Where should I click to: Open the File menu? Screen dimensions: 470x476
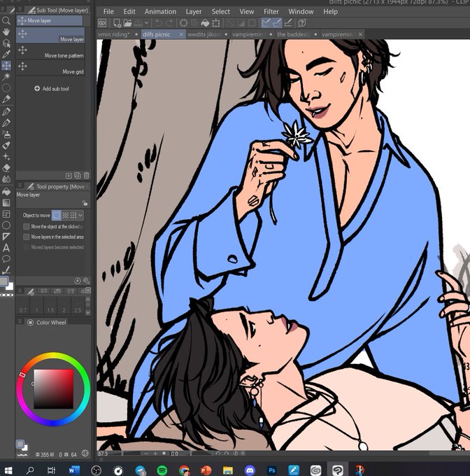(x=108, y=11)
